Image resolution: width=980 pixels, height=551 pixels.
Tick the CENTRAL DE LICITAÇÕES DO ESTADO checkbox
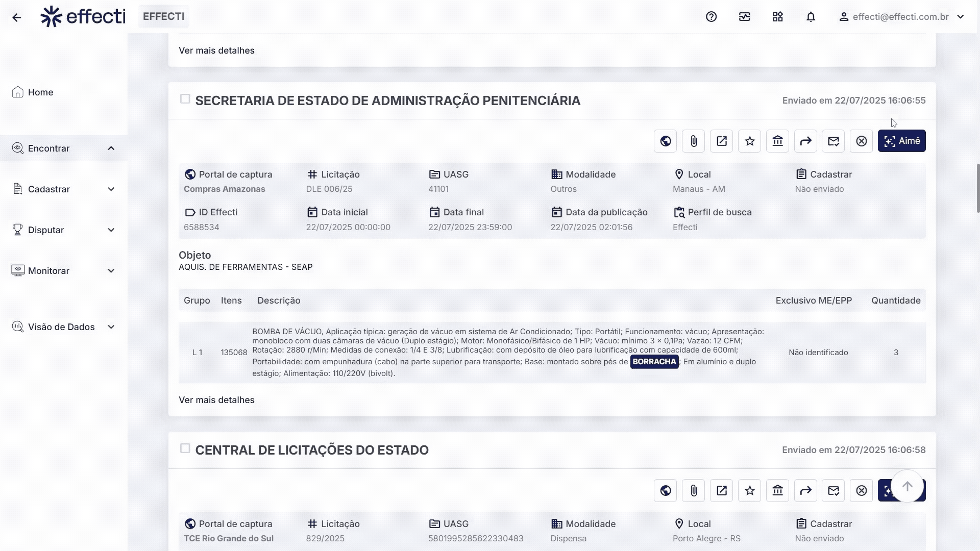click(x=185, y=448)
